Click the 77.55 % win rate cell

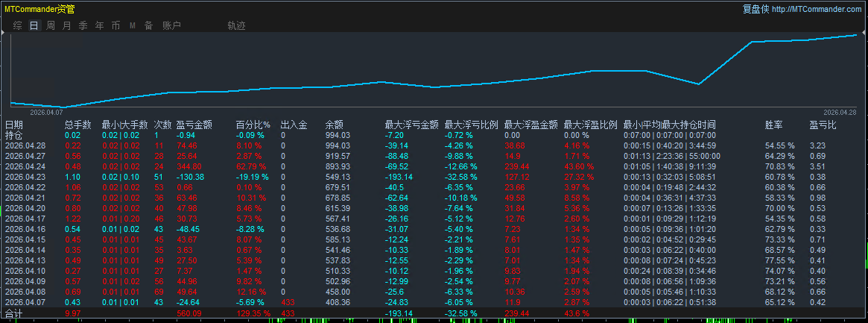coord(779,260)
